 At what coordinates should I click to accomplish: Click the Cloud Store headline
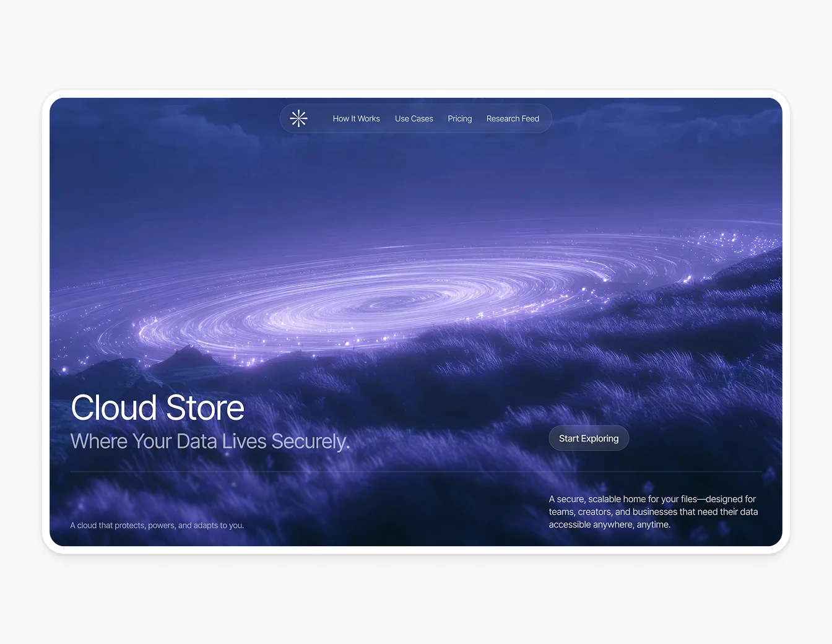coord(157,407)
